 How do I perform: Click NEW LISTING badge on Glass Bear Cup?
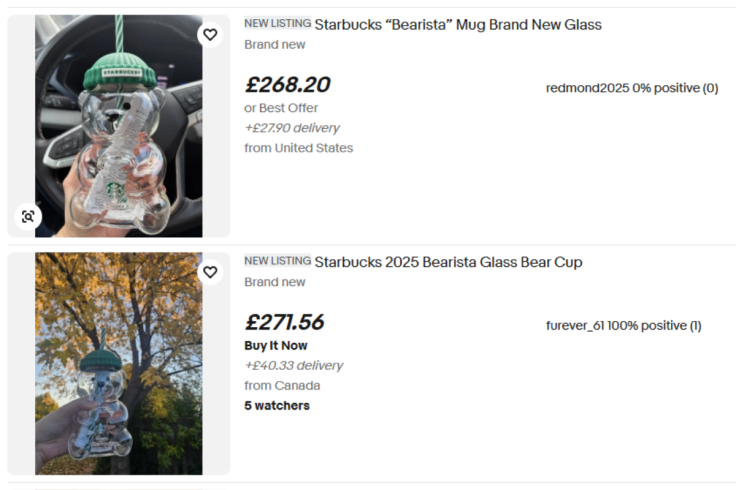pos(277,262)
